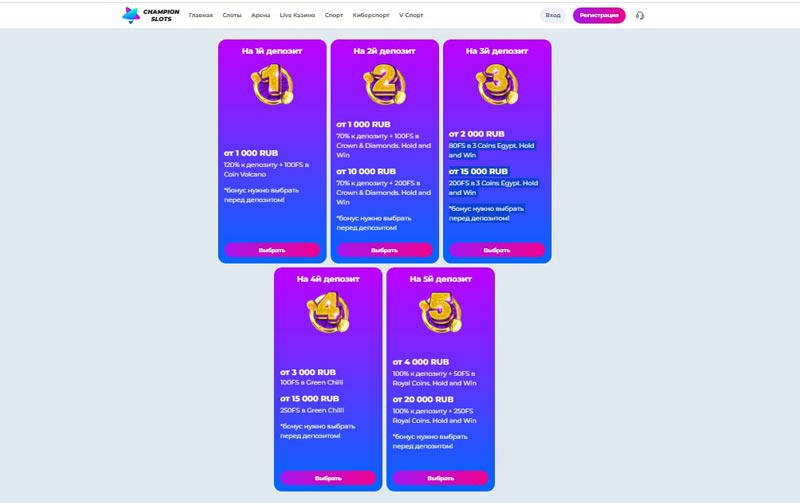Screen dimensions: 800x503
Task: Go to Киберспорт page
Action: (371, 15)
